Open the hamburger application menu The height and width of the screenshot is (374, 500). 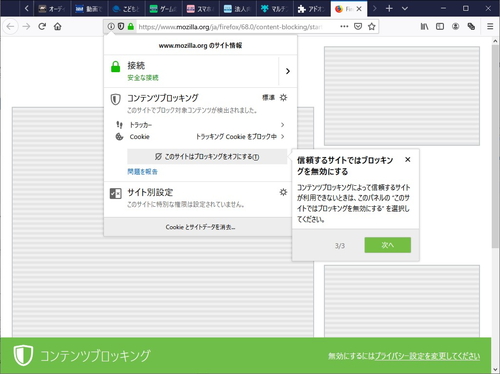click(x=490, y=26)
